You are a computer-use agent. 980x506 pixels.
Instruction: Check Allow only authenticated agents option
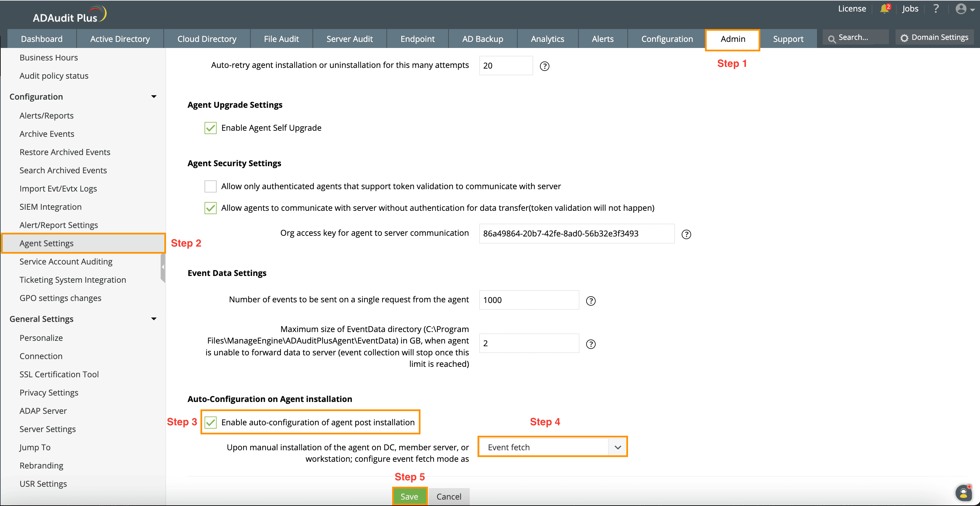210,186
